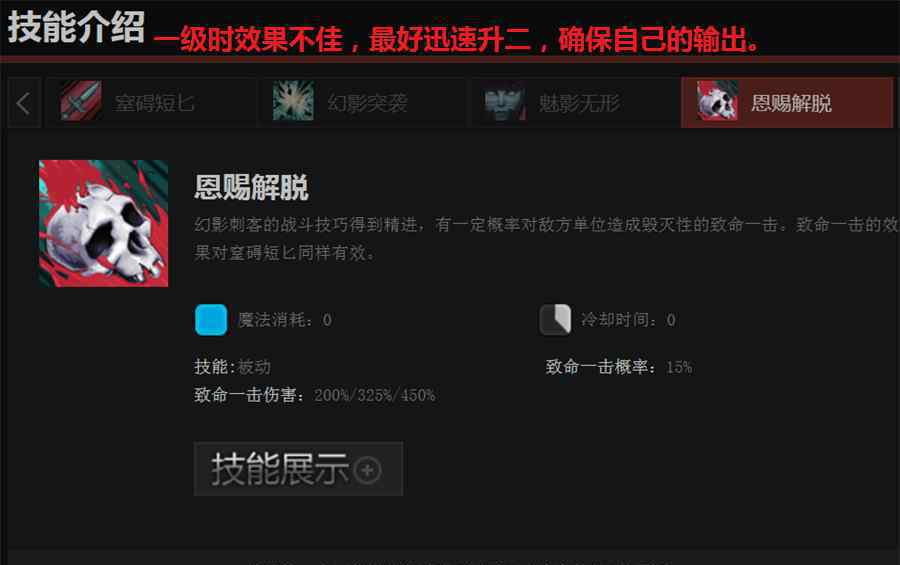Click the 致命一击概率 15% value
900x565 pixels.
(679, 367)
